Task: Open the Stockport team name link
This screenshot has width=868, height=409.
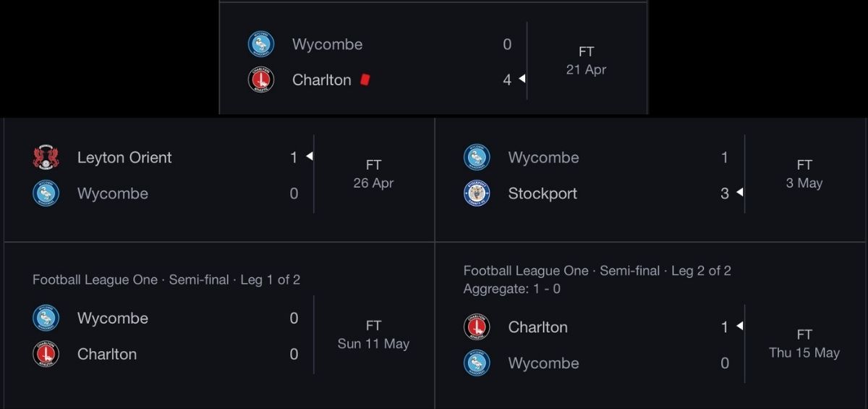Action: coord(542,193)
